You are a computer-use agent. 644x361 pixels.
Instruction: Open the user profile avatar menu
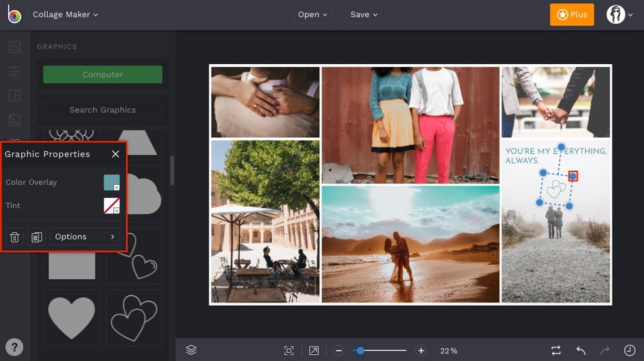click(619, 14)
